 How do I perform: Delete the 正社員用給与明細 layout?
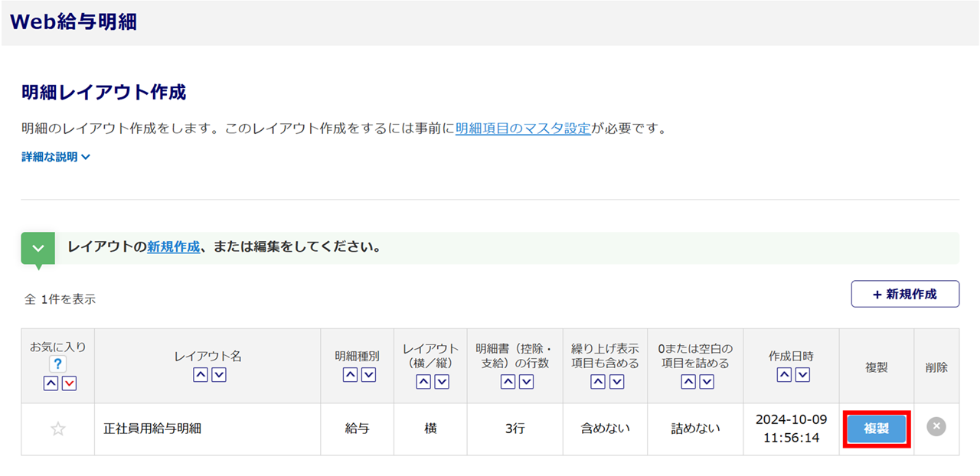tap(936, 427)
